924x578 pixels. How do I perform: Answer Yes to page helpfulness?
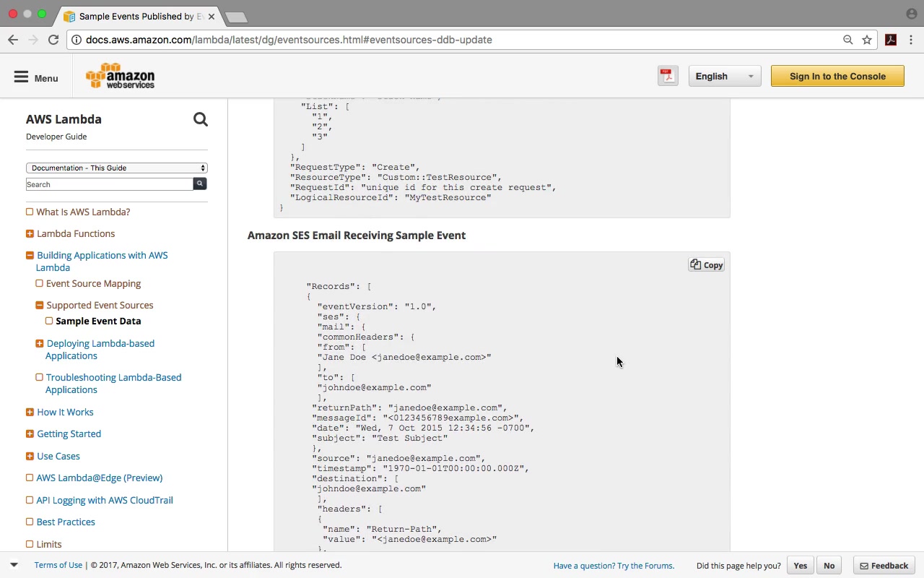pyautogui.click(x=800, y=566)
